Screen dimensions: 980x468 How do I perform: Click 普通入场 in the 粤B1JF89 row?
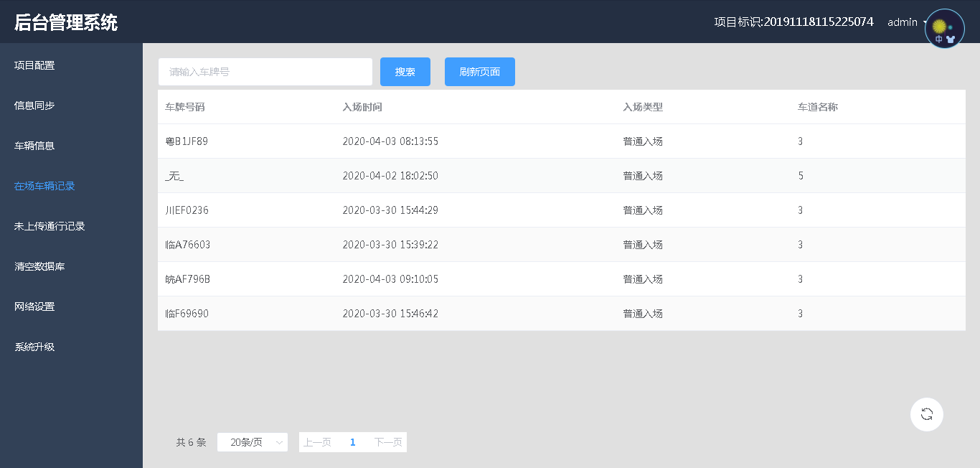(x=643, y=141)
